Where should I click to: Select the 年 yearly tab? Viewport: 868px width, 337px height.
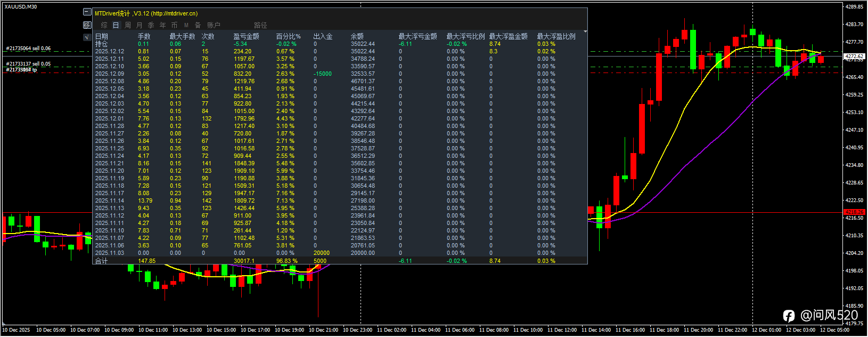[x=163, y=25]
